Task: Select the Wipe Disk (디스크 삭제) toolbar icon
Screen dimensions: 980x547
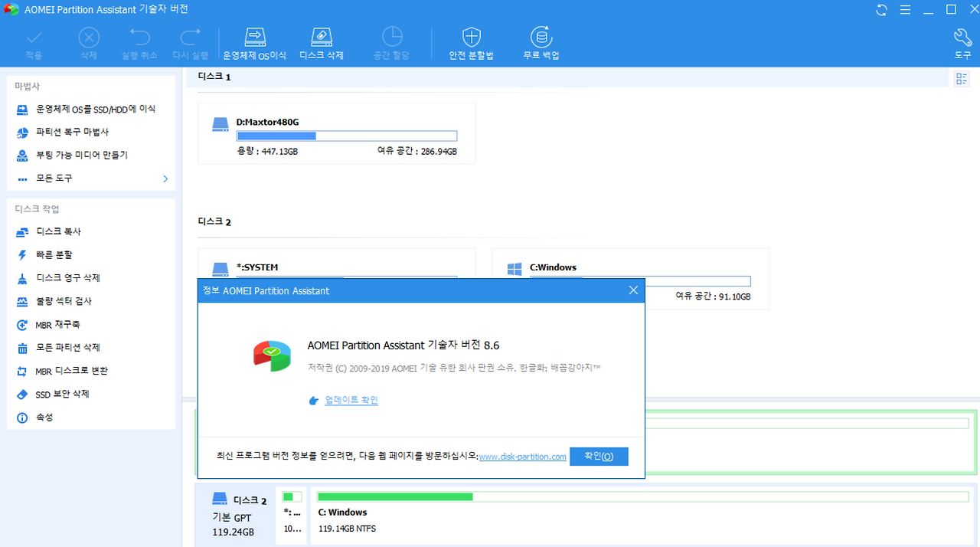Action: point(321,44)
